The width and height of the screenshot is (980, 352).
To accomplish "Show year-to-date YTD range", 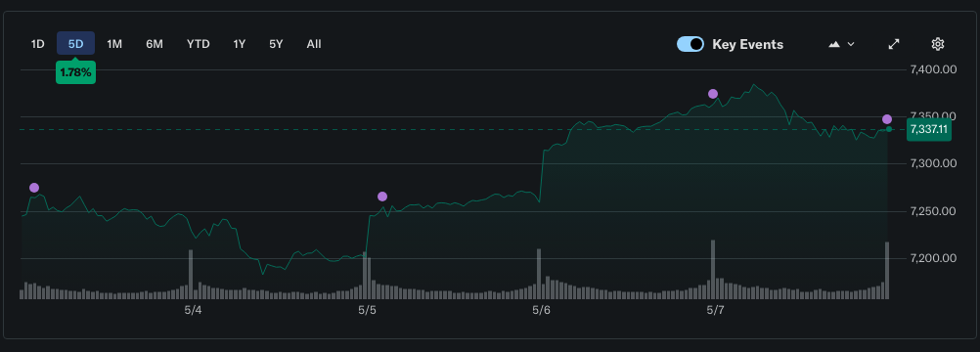I will 199,44.
